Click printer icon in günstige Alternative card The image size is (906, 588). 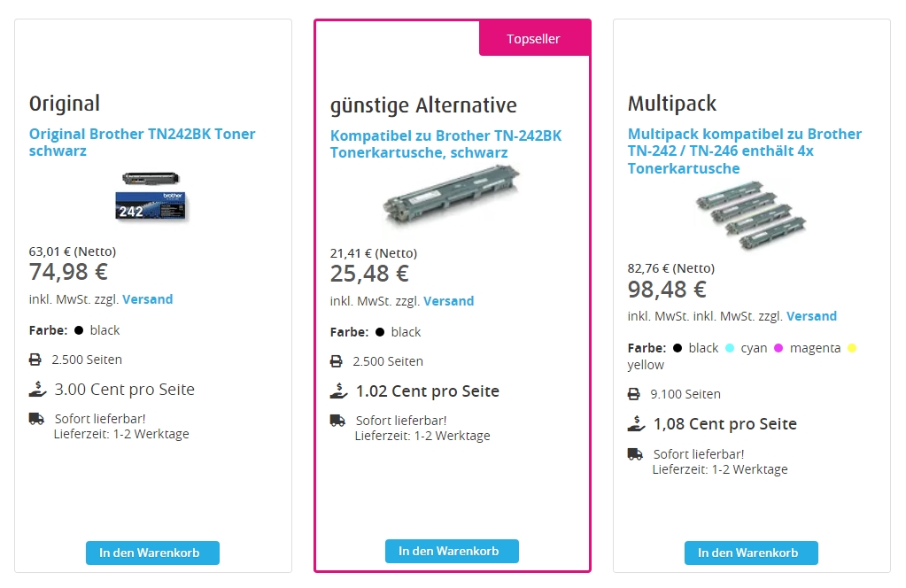click(337, 361)
